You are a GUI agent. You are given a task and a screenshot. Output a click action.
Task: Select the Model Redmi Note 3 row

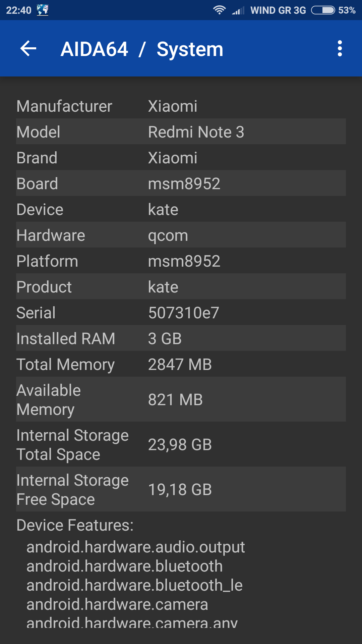point(181,132)
